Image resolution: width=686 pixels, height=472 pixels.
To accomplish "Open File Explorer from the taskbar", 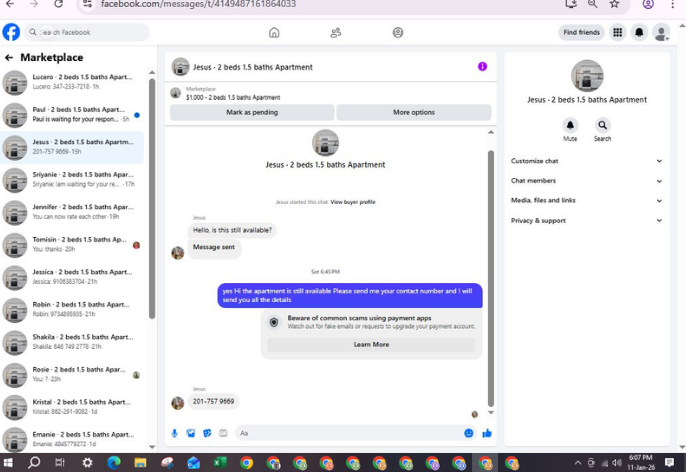I will click(x=140, y=463).
